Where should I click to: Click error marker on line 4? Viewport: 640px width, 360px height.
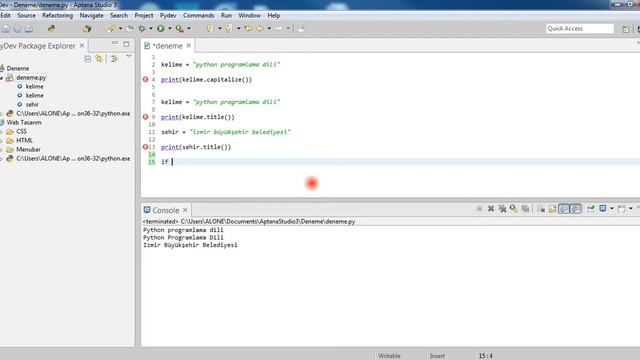click(x=145, y=79)
